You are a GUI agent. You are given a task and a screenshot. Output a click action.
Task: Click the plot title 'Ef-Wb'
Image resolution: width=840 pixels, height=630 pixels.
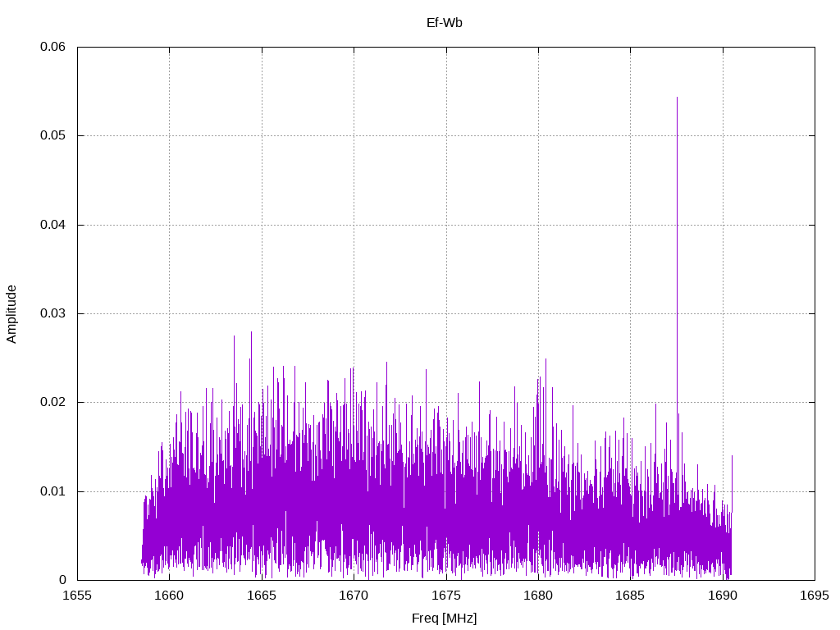click(444, 23)
